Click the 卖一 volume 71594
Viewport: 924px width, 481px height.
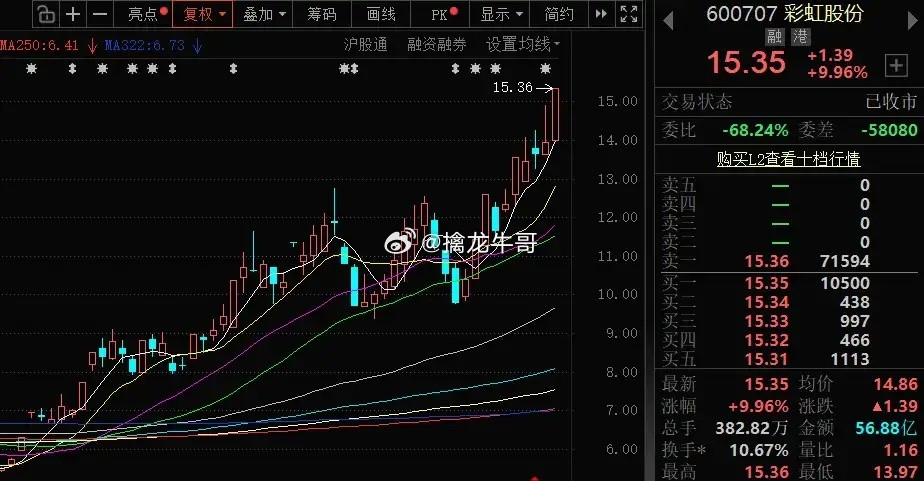click(x=844, y=262)
